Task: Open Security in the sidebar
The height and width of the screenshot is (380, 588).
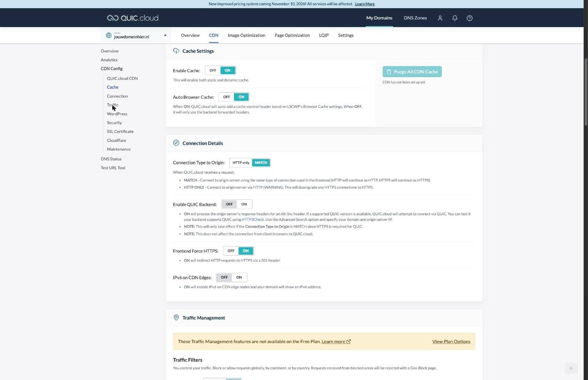Action: pos(114,123)
